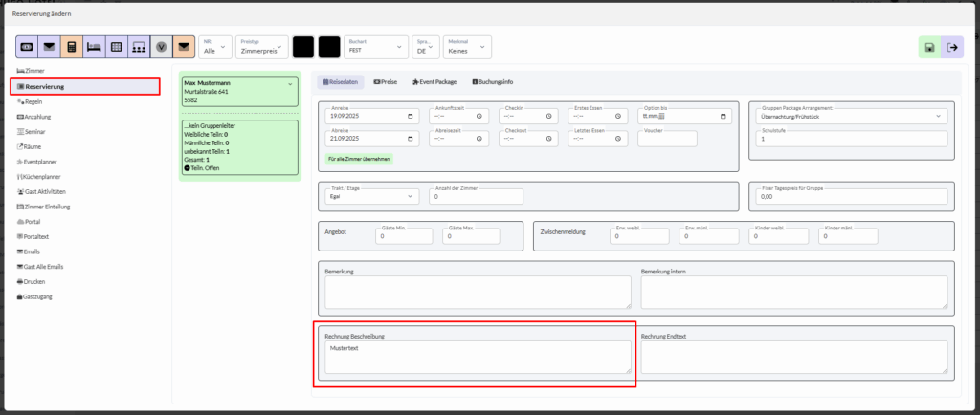The image size is (980, 415).
Task: Click into the Rechnung Endtext text area
Action: point(793,358)
